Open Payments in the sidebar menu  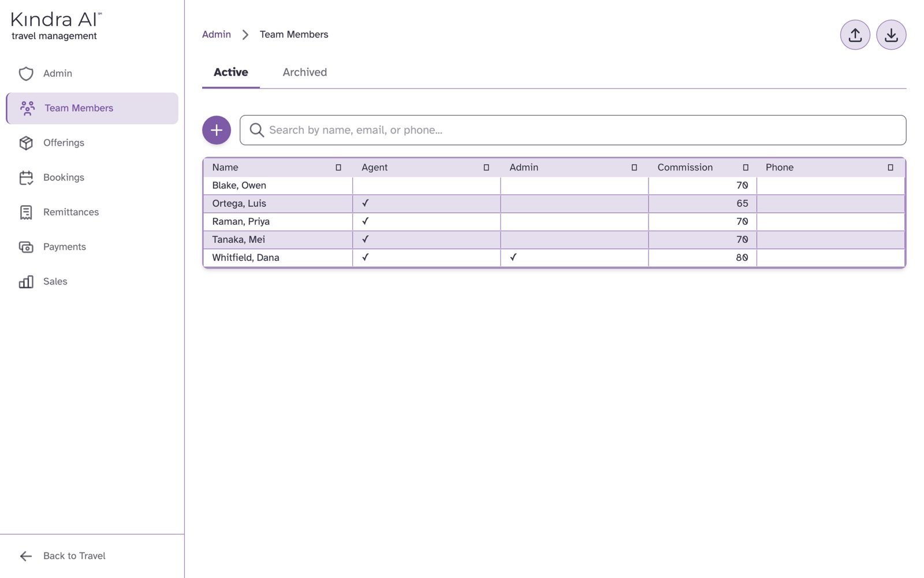click(x=92, y=247)
